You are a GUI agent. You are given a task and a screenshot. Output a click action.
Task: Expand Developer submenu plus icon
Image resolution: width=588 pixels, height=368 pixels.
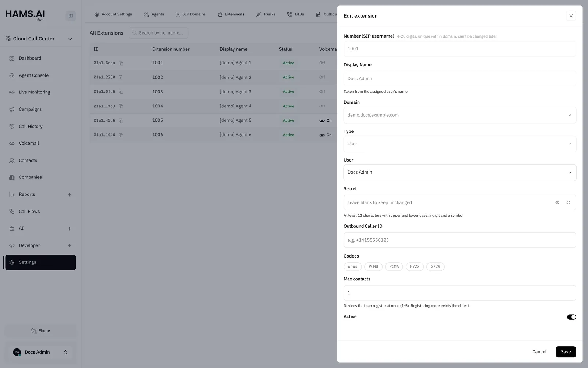(69, 245)
